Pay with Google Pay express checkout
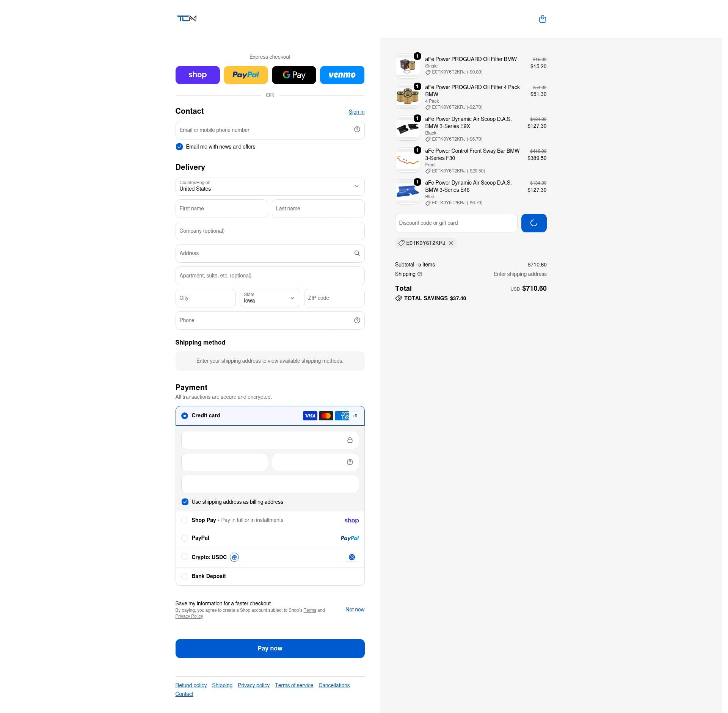 (294, 75)
